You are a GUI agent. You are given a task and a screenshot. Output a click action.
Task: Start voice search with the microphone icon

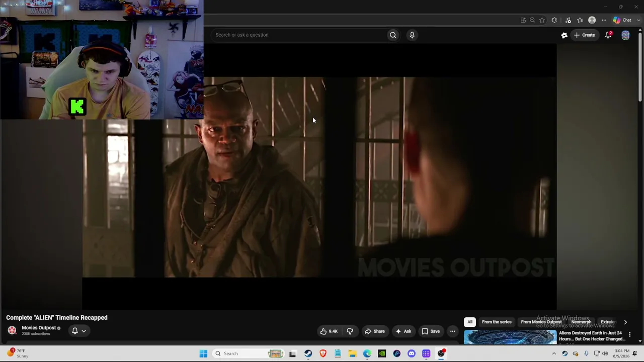tap(412, 35)
